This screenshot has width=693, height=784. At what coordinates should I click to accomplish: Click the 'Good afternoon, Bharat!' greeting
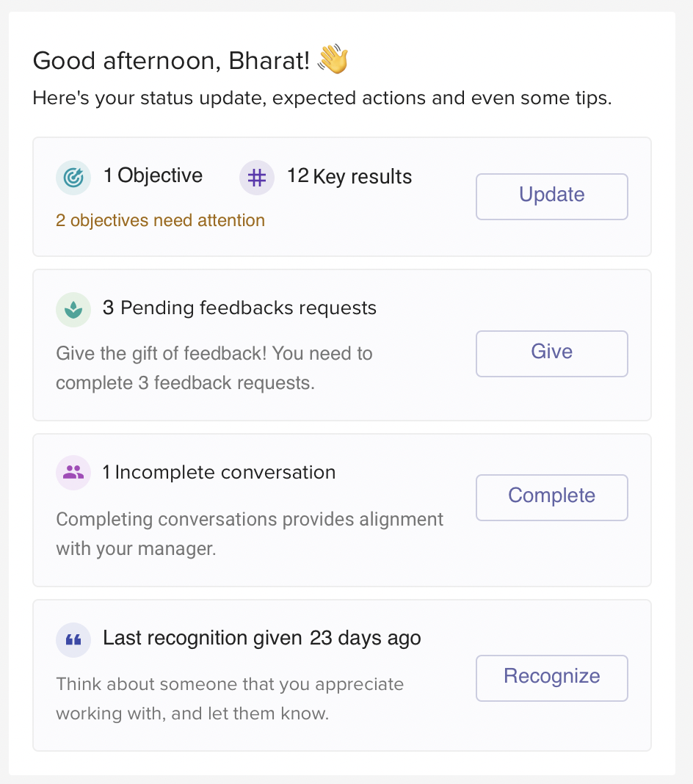click(x=172, y=61)
